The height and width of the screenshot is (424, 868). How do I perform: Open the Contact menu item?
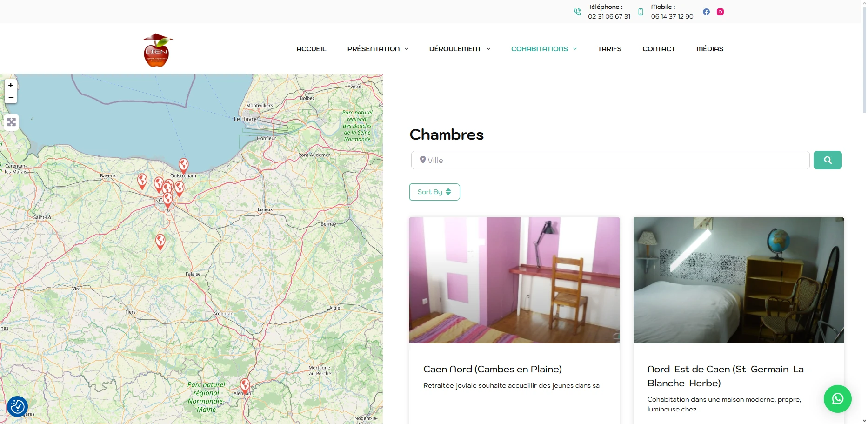tap(659, 49)
